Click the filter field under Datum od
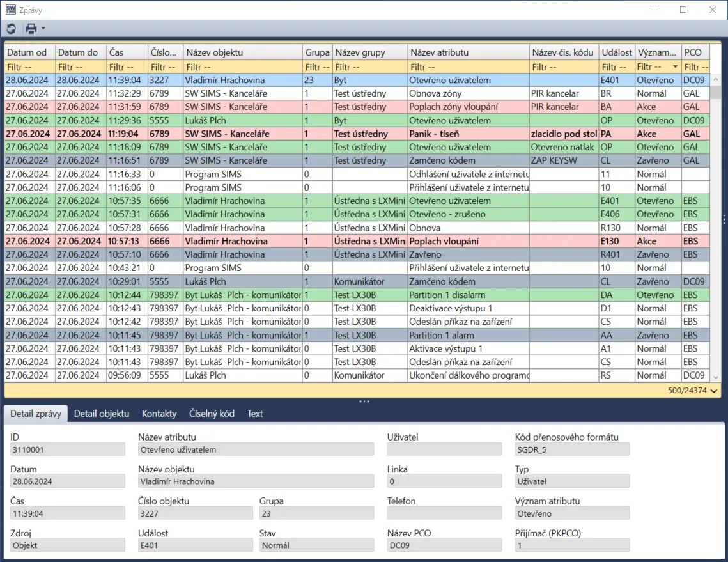The height and width of the screenshot is (562, 728). (29, 67)
